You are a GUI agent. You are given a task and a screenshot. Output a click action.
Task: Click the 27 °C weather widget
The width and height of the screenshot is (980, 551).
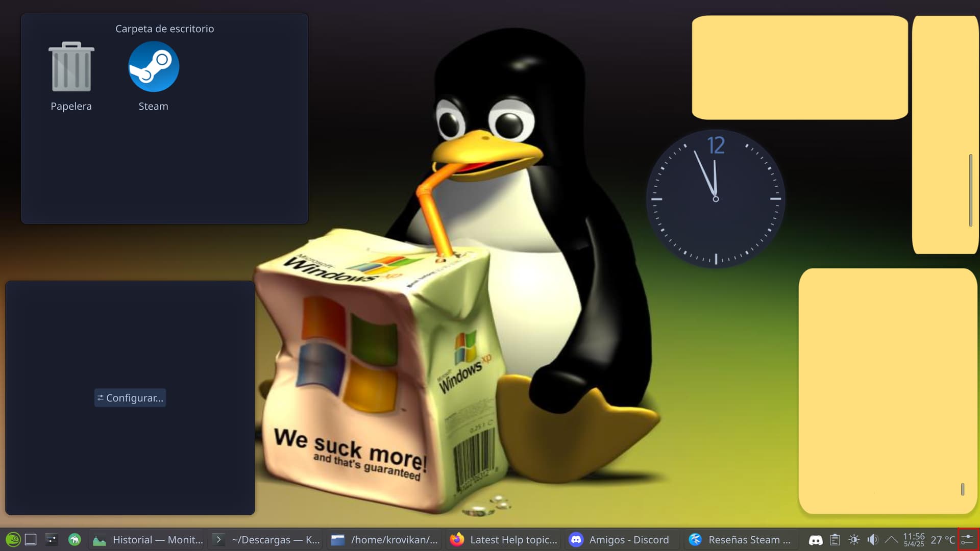pos(943,540)
